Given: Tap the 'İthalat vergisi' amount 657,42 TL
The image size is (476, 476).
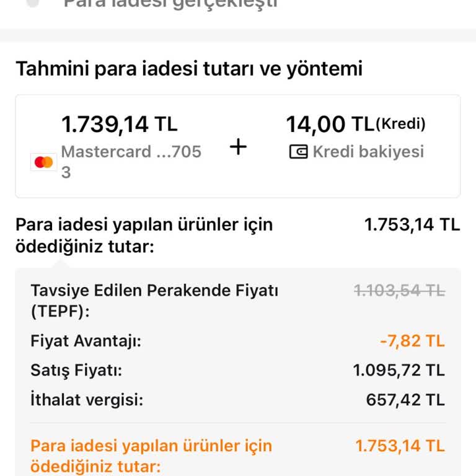Looking at the screenshot, I should coord(405,400).
